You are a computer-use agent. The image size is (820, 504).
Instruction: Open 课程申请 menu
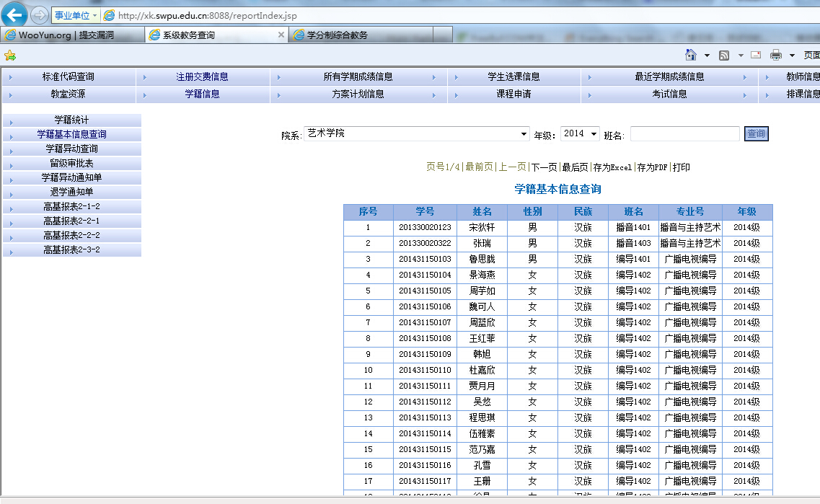coord(513,94)
